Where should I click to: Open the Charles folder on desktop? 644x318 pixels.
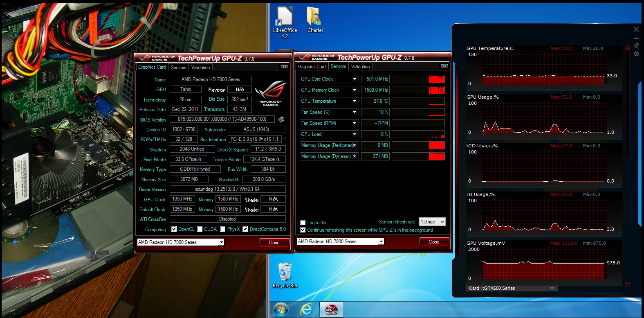tap(315, 20)
